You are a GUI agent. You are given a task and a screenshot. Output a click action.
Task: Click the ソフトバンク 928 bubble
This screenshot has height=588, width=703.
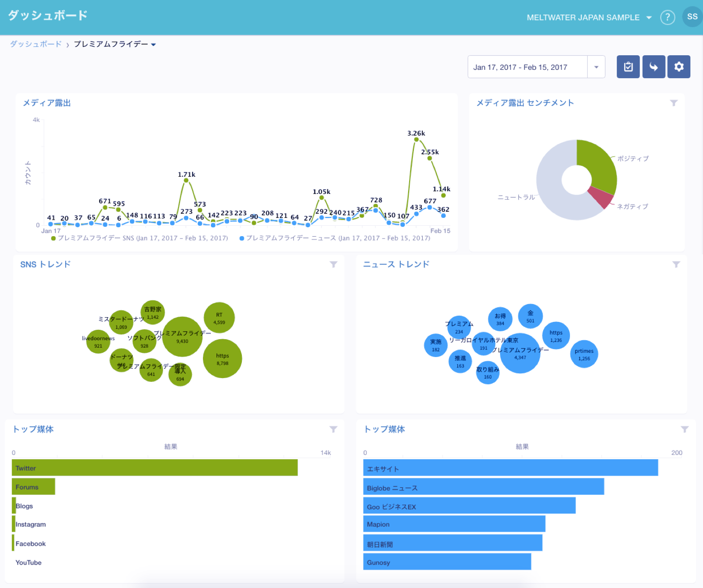(144, 341)
